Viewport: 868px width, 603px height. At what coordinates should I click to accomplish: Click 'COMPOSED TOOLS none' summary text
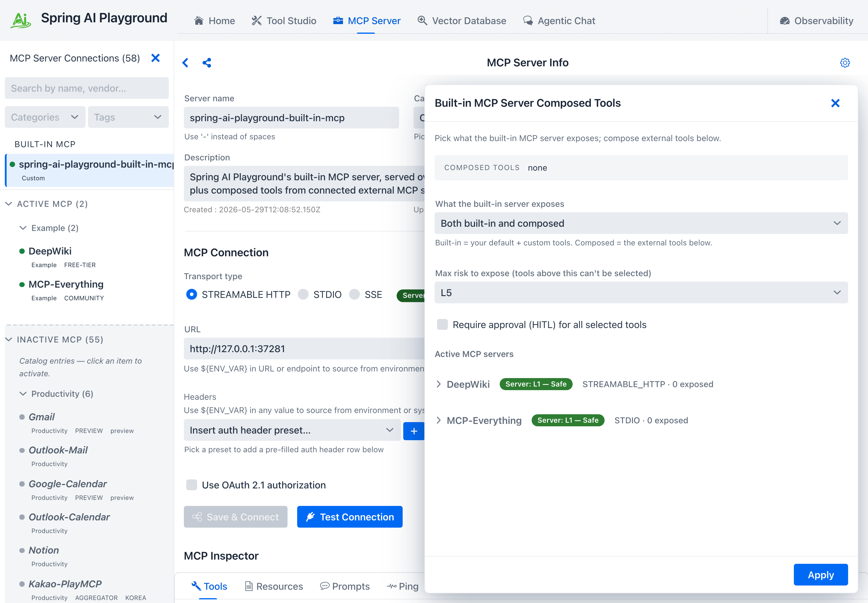point(495,167)
